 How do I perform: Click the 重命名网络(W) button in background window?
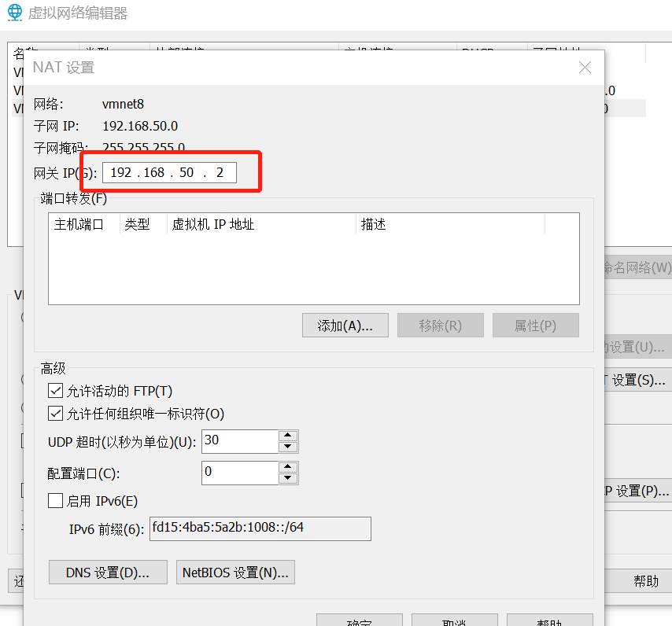pyautogui.click(x=637, y=267)
